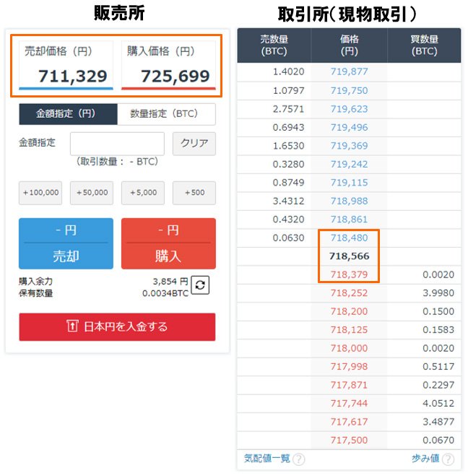468x476 pixels.
Task: Select bid price 718,125
Action: click(349, 329)
